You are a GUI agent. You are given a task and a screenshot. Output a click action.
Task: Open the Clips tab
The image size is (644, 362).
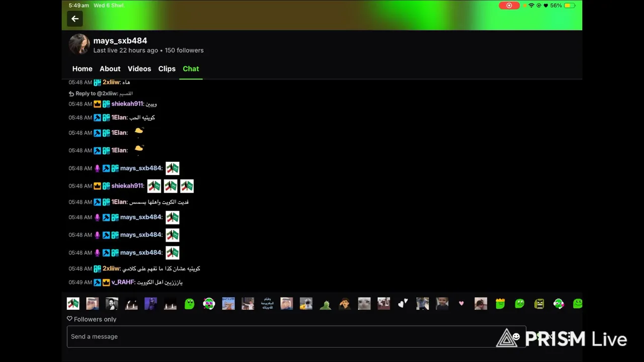pos(167,69)
